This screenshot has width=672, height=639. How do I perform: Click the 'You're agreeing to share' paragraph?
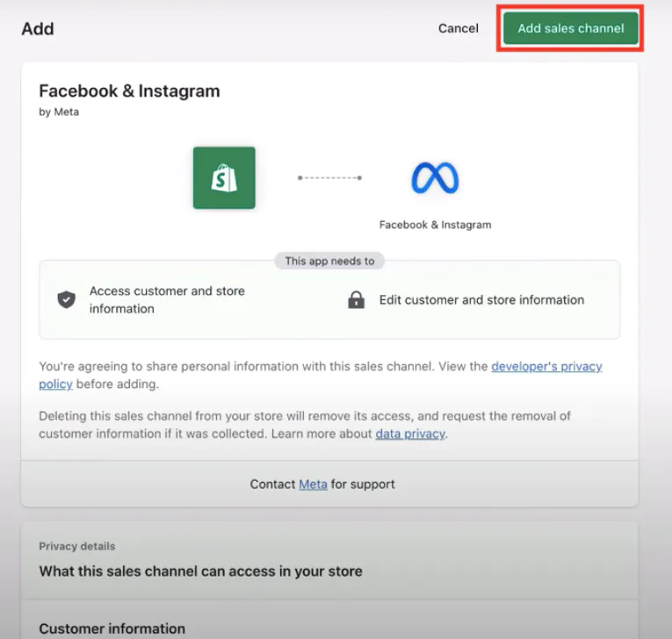click(321, 375)
